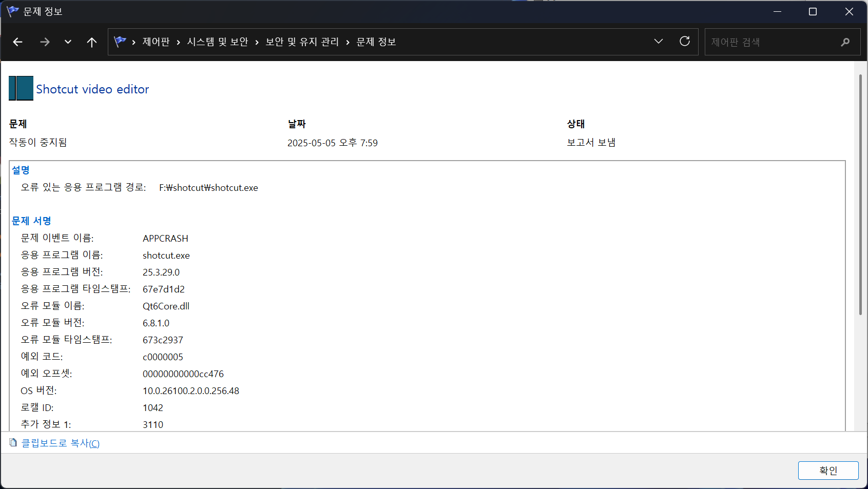Click the search magnifier icon

tap(845, 42)
